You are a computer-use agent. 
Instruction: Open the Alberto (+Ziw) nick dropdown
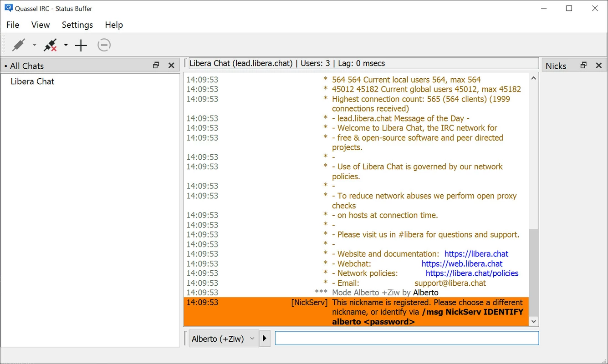[224, 339]
